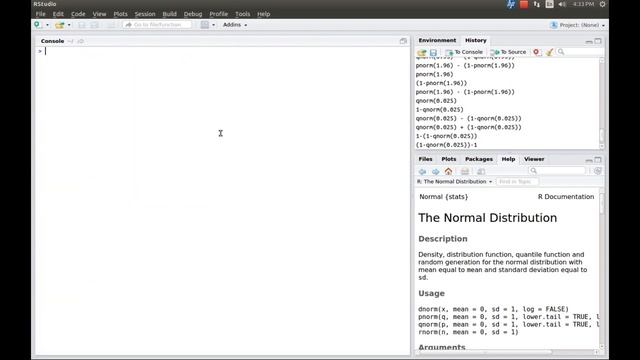The width and height of the screenshot is (640, 360).
Task: Open the Plots menu
Action: coord(120,14)
